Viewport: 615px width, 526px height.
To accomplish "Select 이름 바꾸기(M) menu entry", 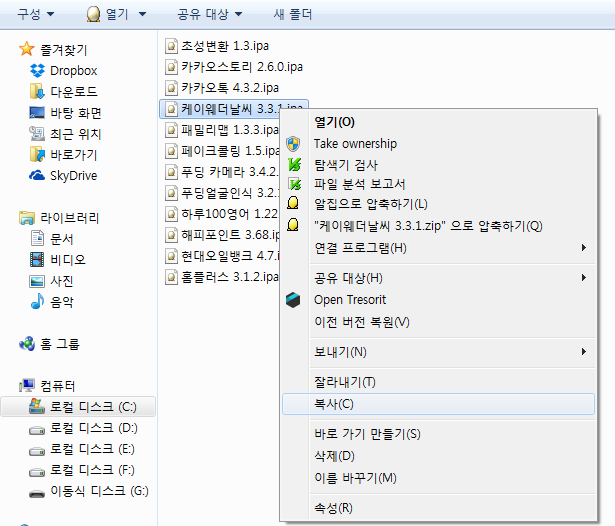I will pyautogui.click(x=438, y=478).
